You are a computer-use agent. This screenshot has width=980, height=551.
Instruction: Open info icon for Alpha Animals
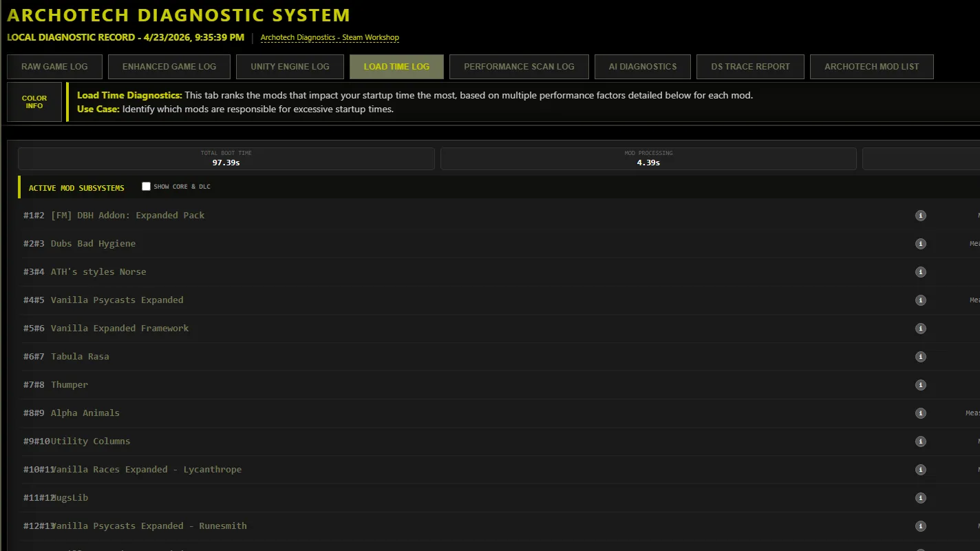(x=920, y=413)
